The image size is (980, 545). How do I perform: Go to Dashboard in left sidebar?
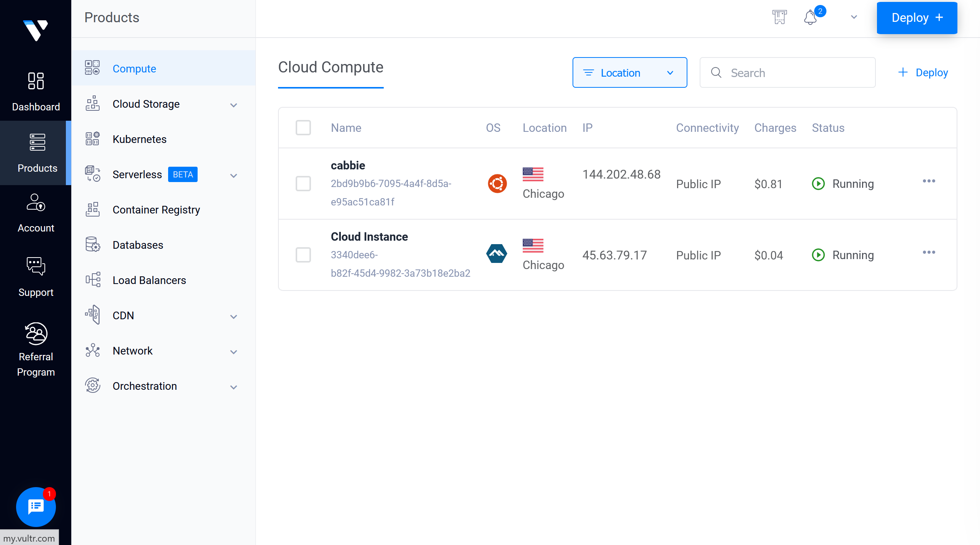(36, 92)
